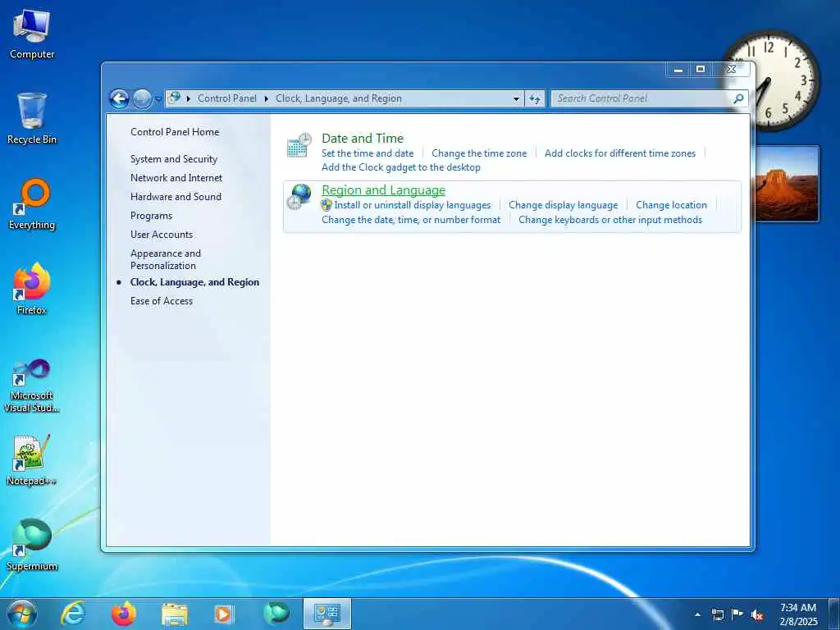Open Hardware and Sound category
Image resolution: width=840 pixels, height=630 pixels.
[176, 197]
